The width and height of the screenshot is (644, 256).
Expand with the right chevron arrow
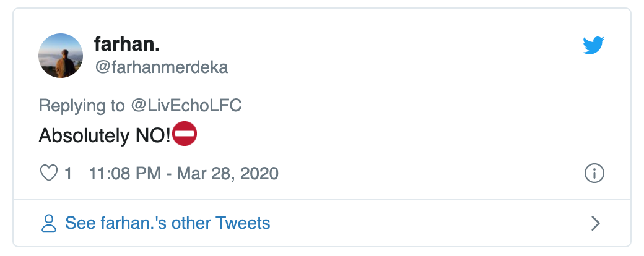pyautogui.click(x=595, y=223)
